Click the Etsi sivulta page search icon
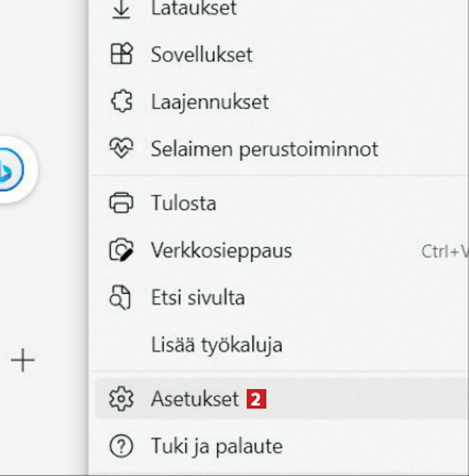The image size is (469, 476). (x=120, y=297)
